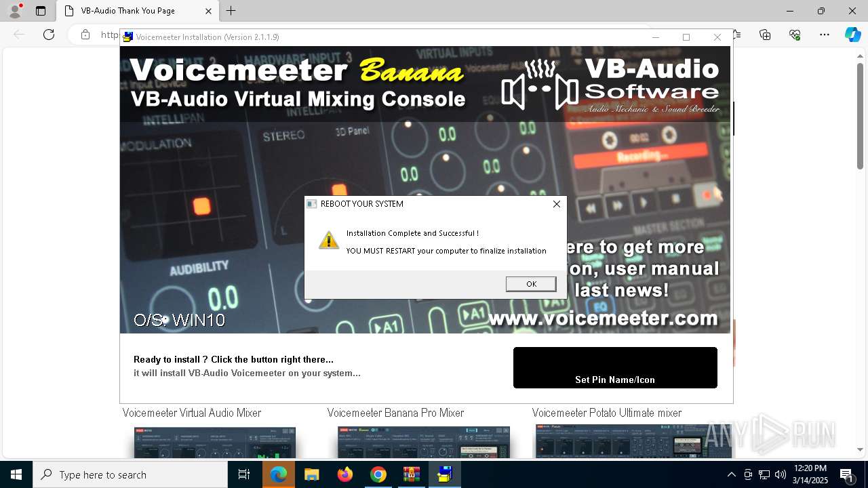Click the VB-Audio Software logo
The image size is (868, 488).
pyautogui.click(x=610, y=85)
